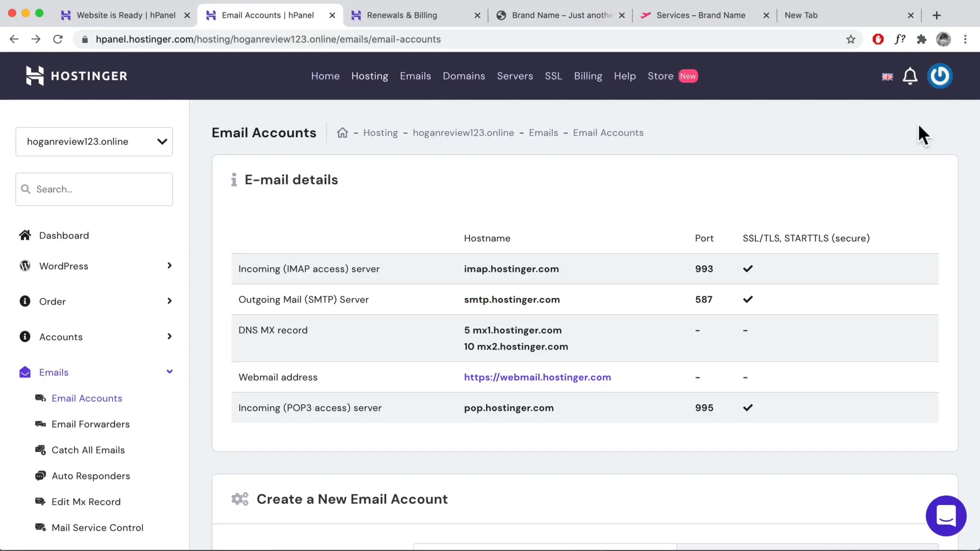Click the browser address bar URL

(x=268, y=39)
